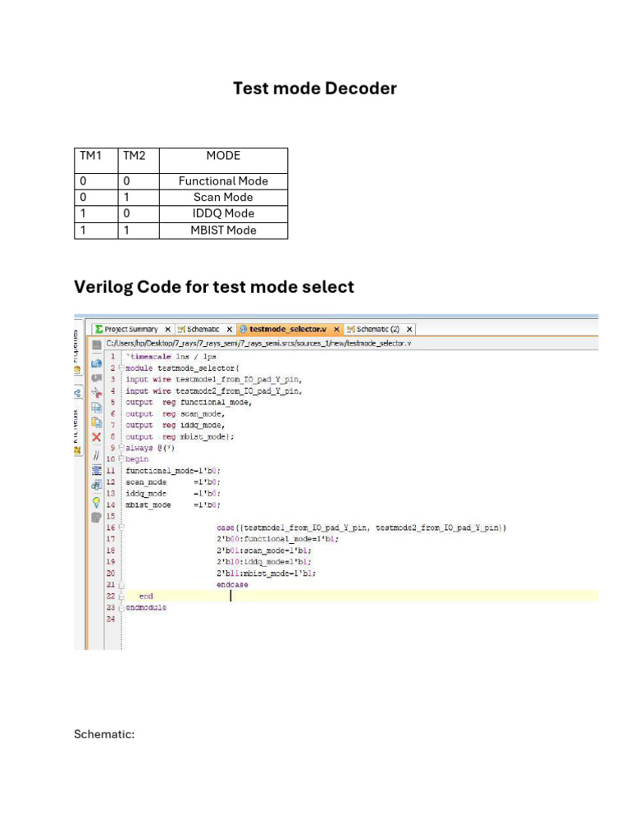Click the endmodule fold marker at line 23
630x840 pixels.
(121, 608)
